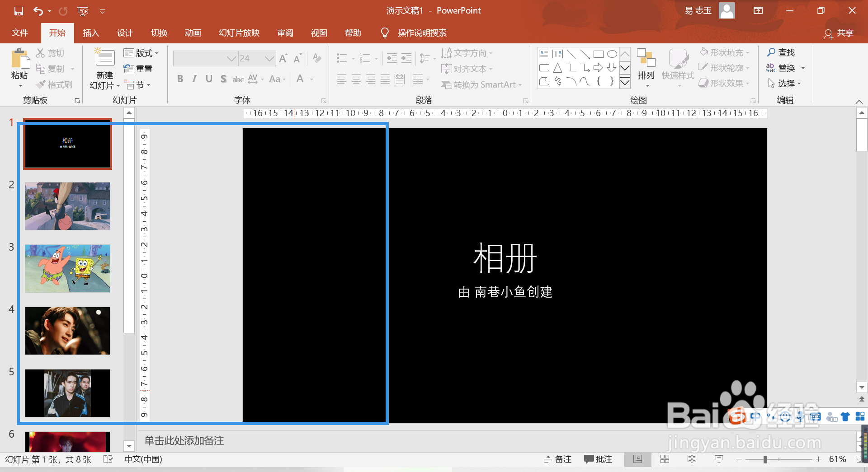Switch to the 设计 ribbon tab
Image resolution: width=868 pixels, height=472 pixels.
point(125,33)
